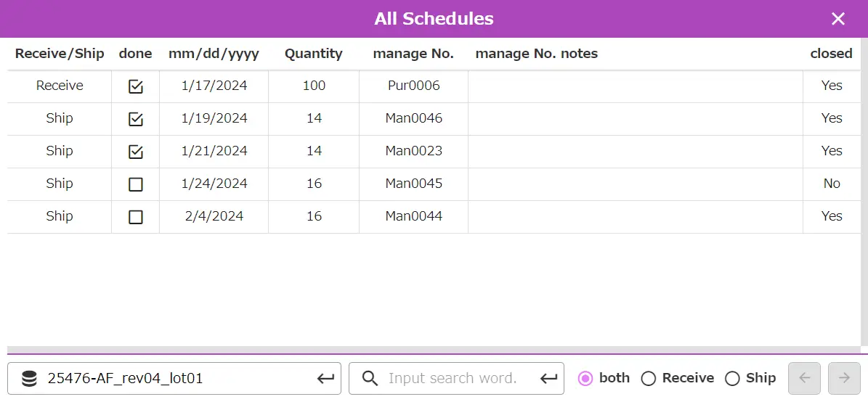Filter schedules by Receive only
868x402 pixels.
pyautogui.click(x=649, y=378)
